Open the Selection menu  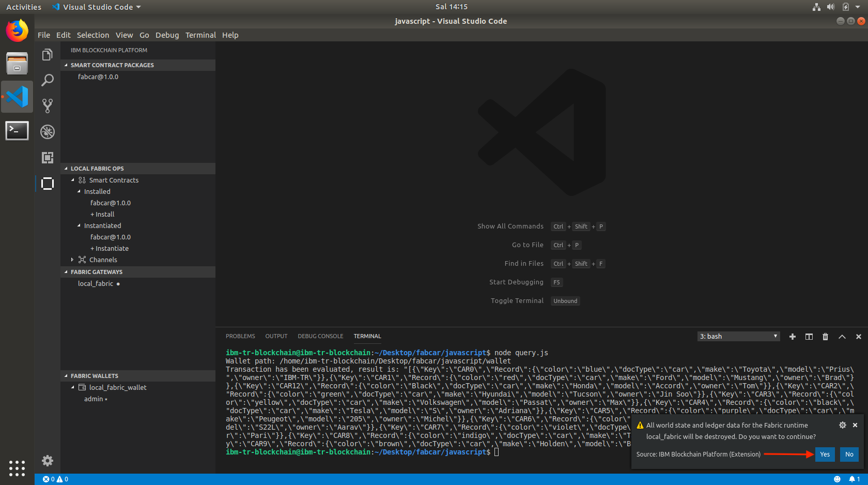pos(93,35)
